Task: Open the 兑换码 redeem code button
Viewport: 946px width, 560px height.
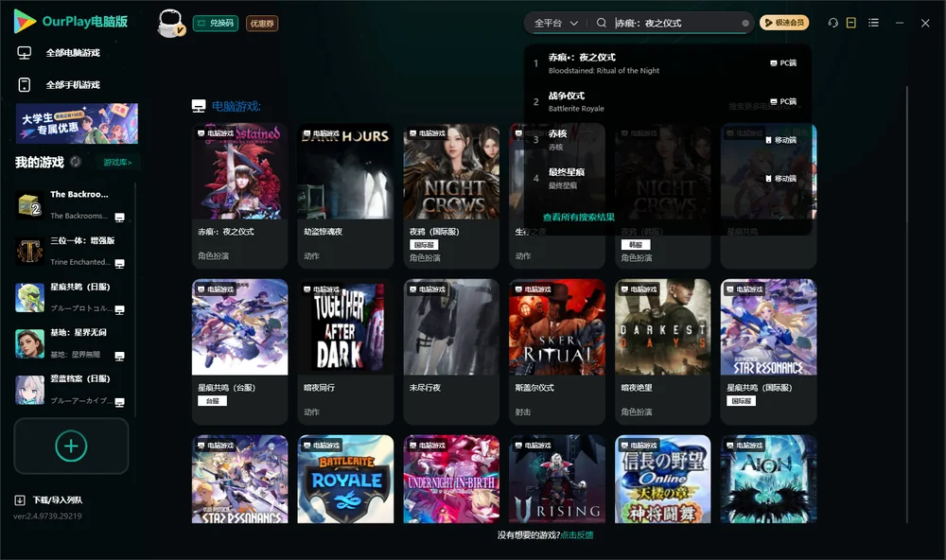Action: click(x=216, y=23)
